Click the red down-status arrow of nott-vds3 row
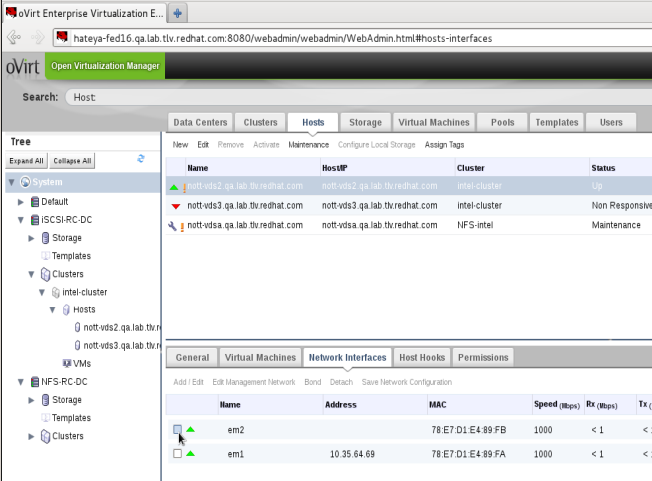 pos(176,206)
